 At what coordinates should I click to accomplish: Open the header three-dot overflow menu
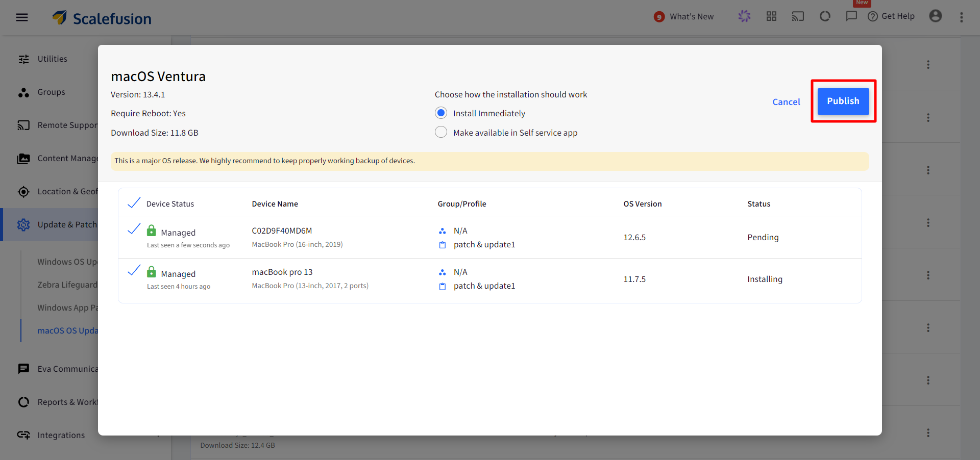(x=962, y=17)
